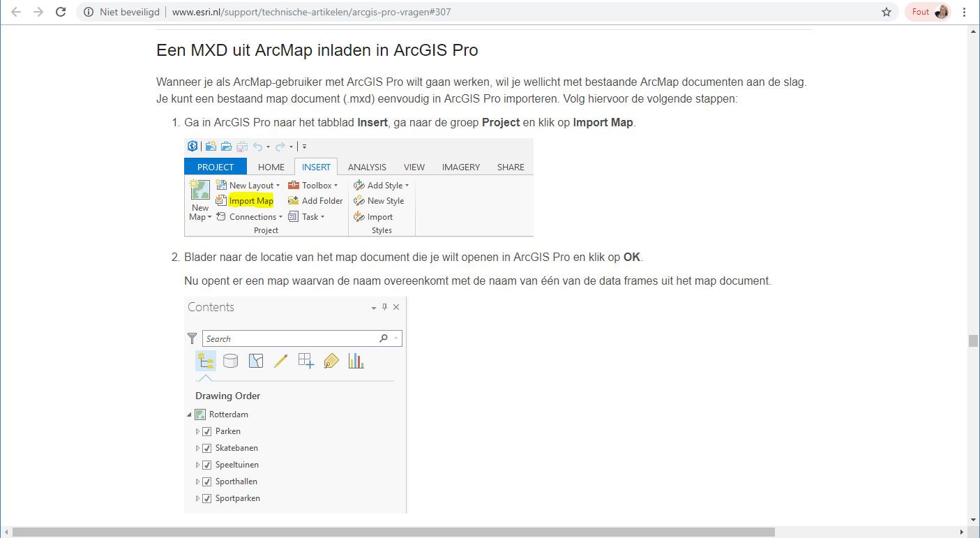Screen dimensions: 980x538
Task: Expand the Parken layer triangle
Action: point(197,431)
